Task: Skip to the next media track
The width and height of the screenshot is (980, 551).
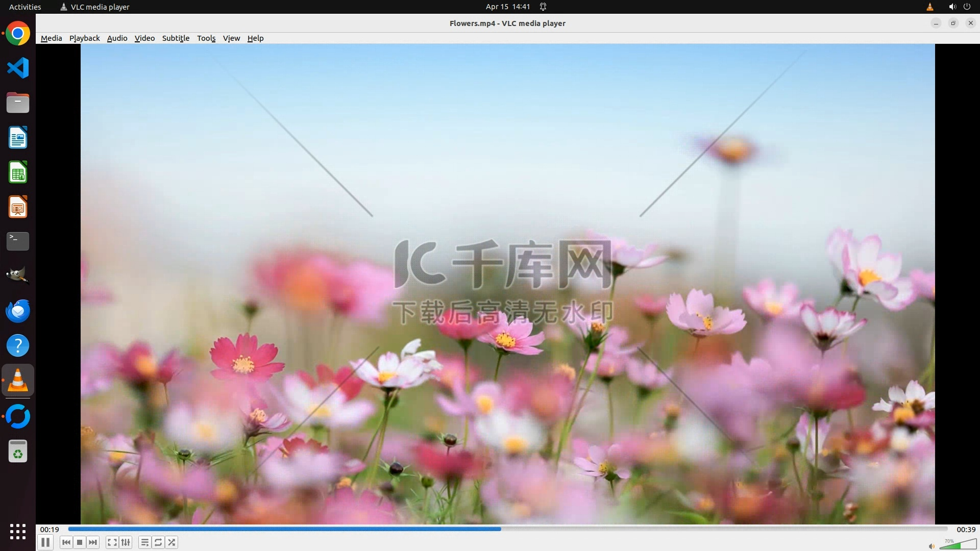Action: pos(93,542)
